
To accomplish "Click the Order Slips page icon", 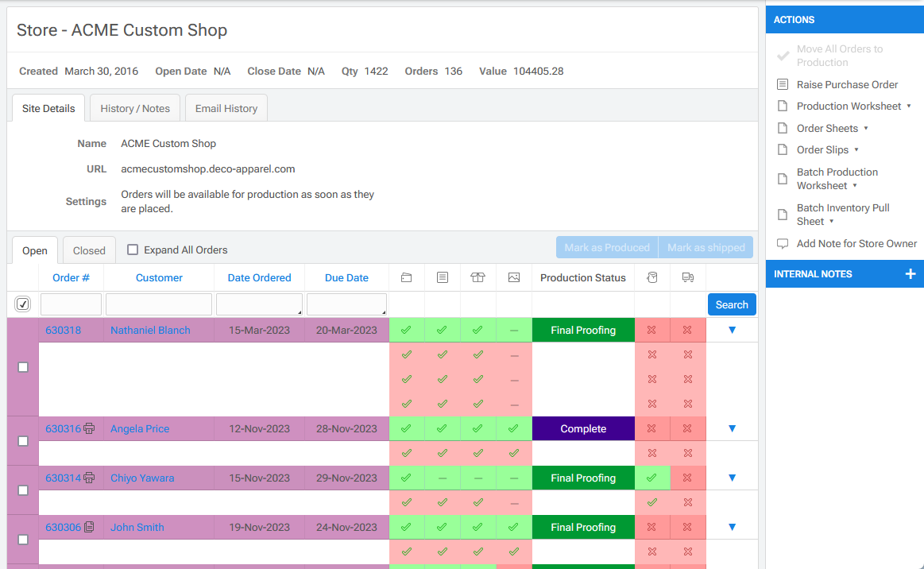I will click(783, 149).
